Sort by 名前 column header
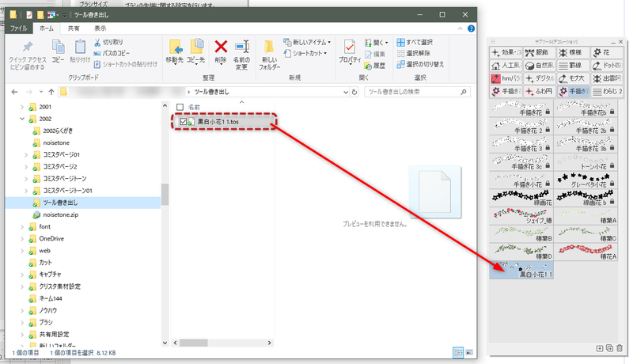The image size is (633, 364). pyautogui.click(x=194, y=108)
